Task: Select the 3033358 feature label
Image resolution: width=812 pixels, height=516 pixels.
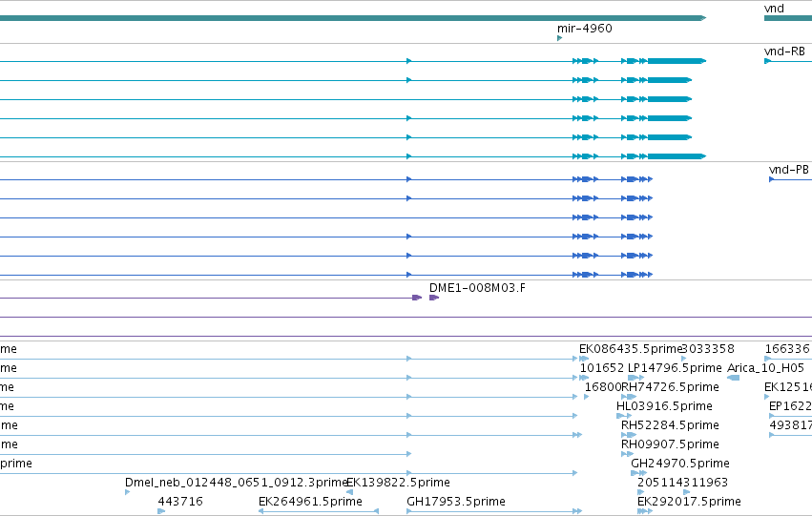Action: click(x=708, y=349)
